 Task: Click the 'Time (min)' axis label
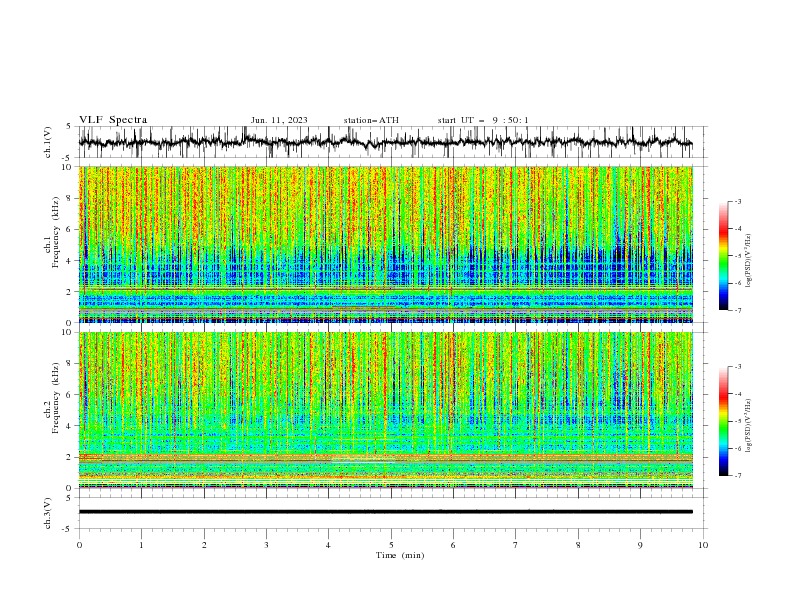click(400, 555)
